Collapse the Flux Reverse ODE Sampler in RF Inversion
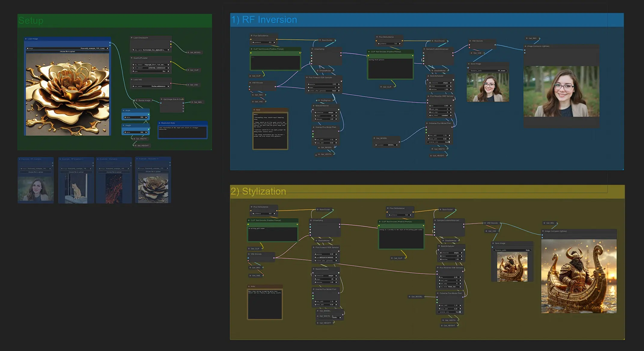The image size is (644, 351). click(428, 96)
